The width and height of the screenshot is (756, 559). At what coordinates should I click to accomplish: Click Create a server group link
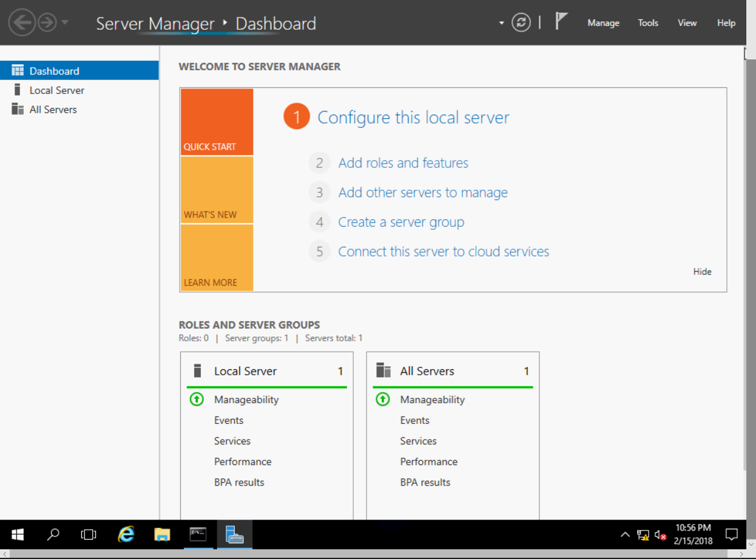(401, 223)
